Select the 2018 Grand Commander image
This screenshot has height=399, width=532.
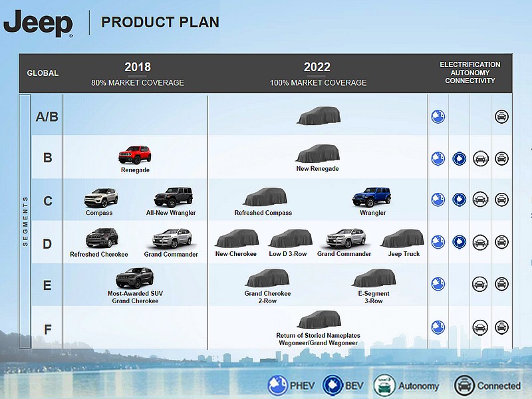coord(172,239)
